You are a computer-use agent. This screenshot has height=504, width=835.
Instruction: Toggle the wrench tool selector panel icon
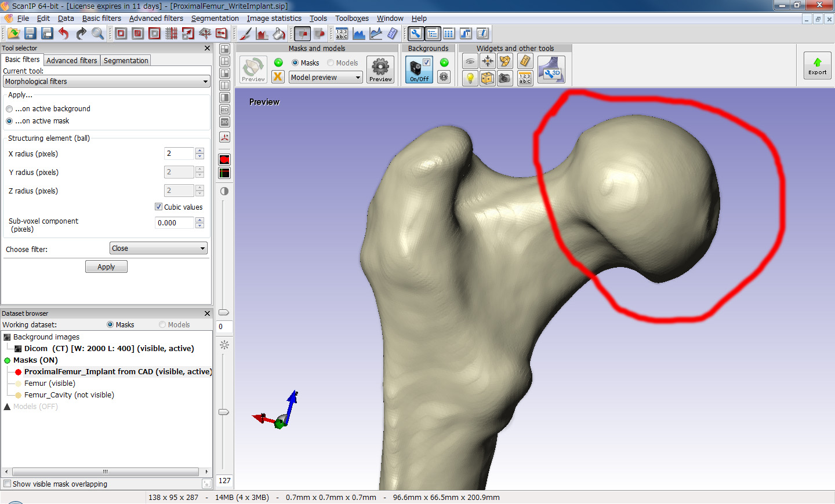(416, 34)
